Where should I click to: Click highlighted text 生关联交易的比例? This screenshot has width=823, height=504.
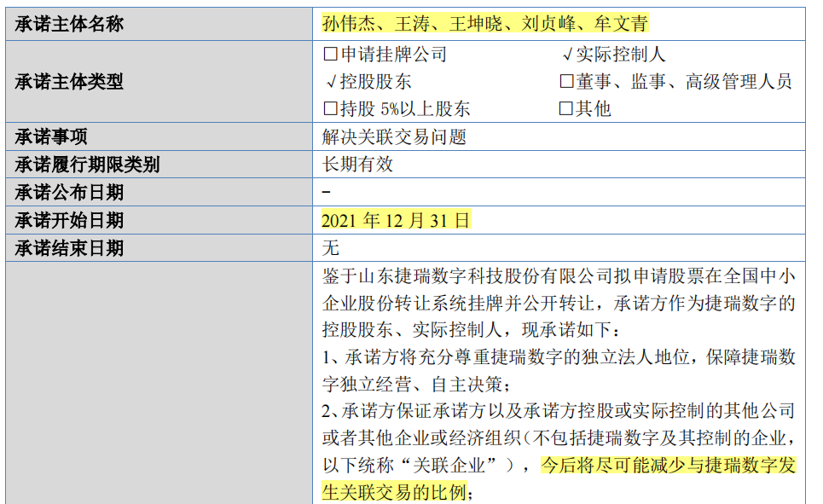394,493
